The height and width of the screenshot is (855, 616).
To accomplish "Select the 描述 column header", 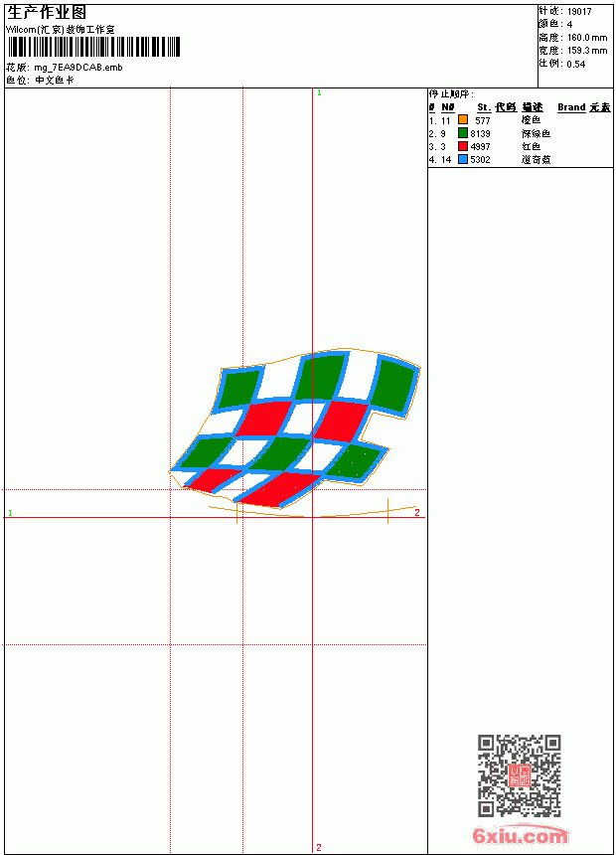I will 533,107.
